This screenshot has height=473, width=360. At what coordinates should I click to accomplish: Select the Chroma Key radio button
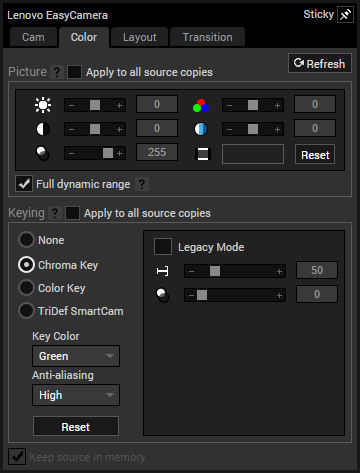[x=26, y=265]
